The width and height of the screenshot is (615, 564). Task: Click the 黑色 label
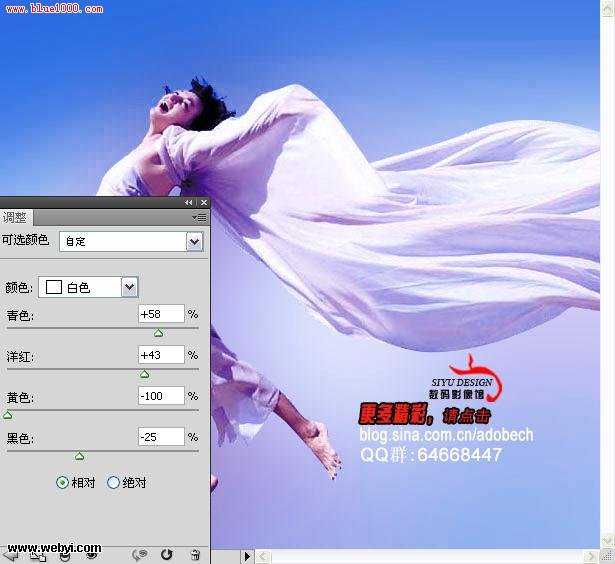pos(20,438)
